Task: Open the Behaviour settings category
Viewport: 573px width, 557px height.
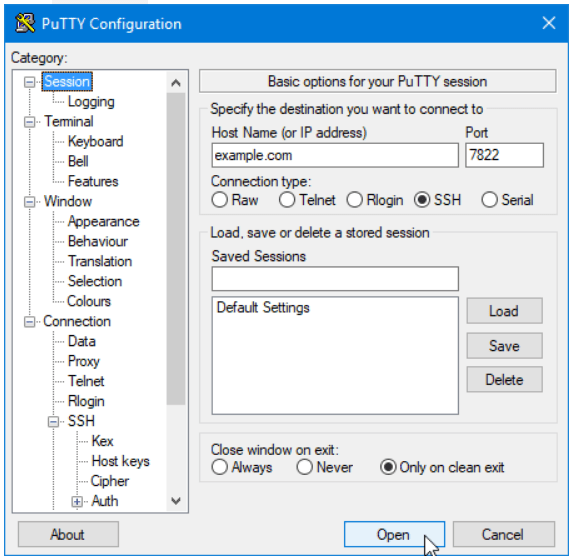Action: point(98,241)
